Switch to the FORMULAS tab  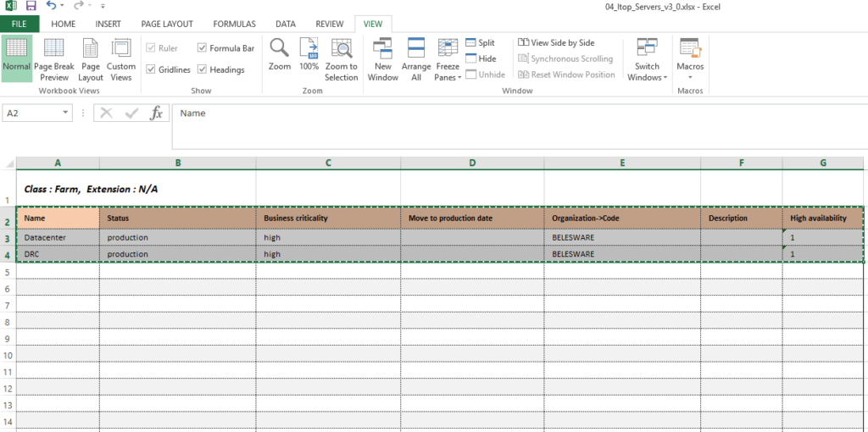pos(234,24)
